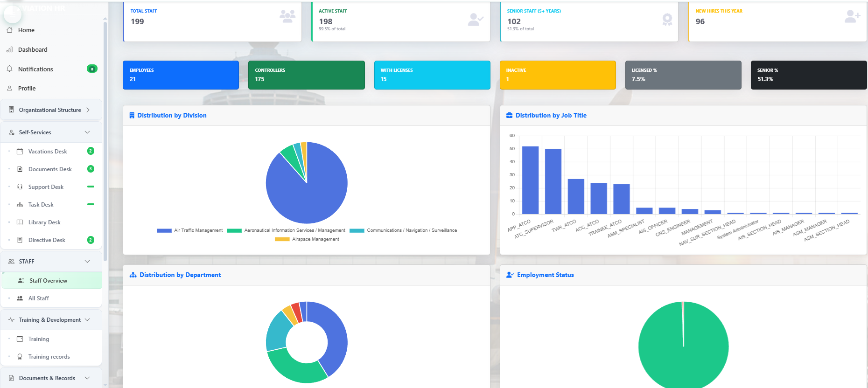The height and width of the screenshot is (388, 868).
Task: Open the All Staff page
Action: click(x=38, y=298)
